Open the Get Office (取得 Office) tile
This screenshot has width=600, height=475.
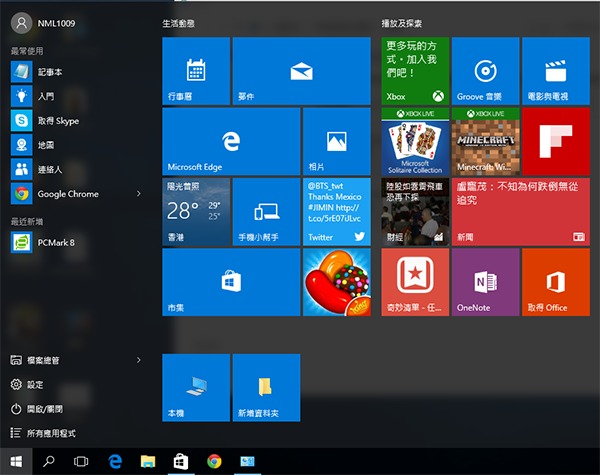point(556,282)
